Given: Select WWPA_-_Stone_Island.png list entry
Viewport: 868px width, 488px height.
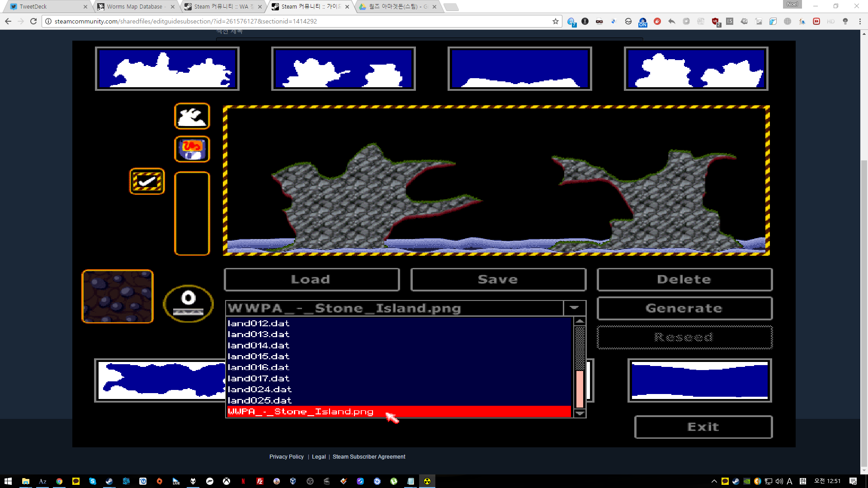Looking at the screenshot, I should [x=301, y=412].
